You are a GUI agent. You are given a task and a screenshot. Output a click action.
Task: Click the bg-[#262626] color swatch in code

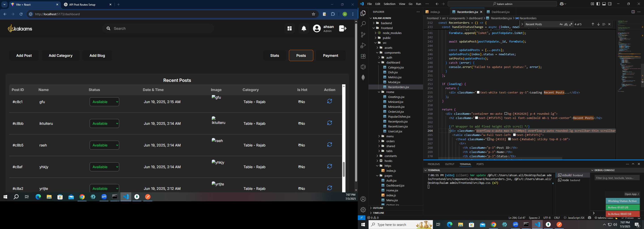coord(506,114)
